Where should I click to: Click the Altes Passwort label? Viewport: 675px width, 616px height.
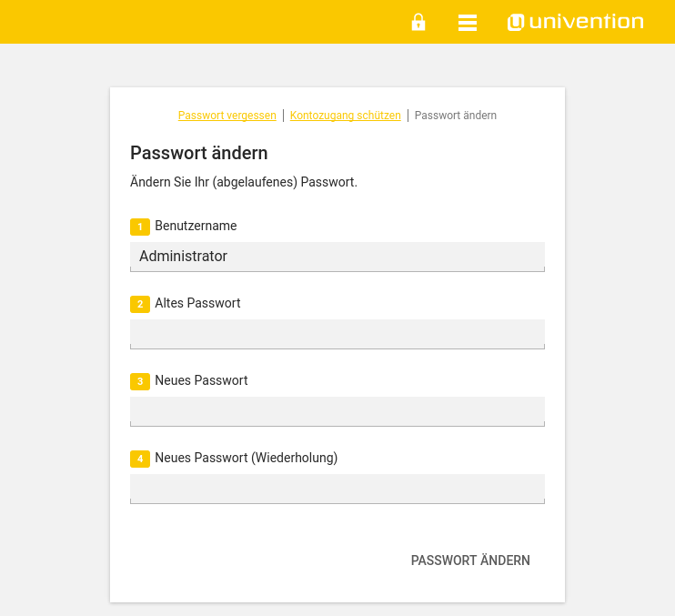(197, 303)
